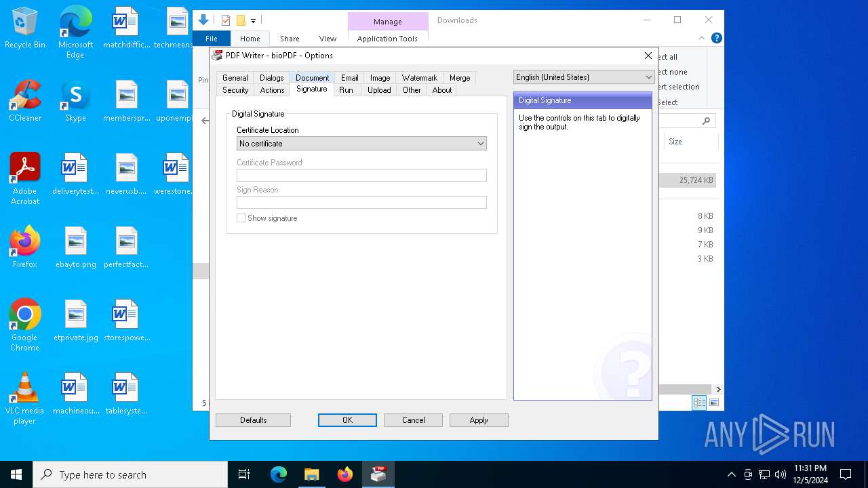868x488 pixels.
Task: Select the neverusb image file icon
Action: pyautogui.click(x=126, y=174)
